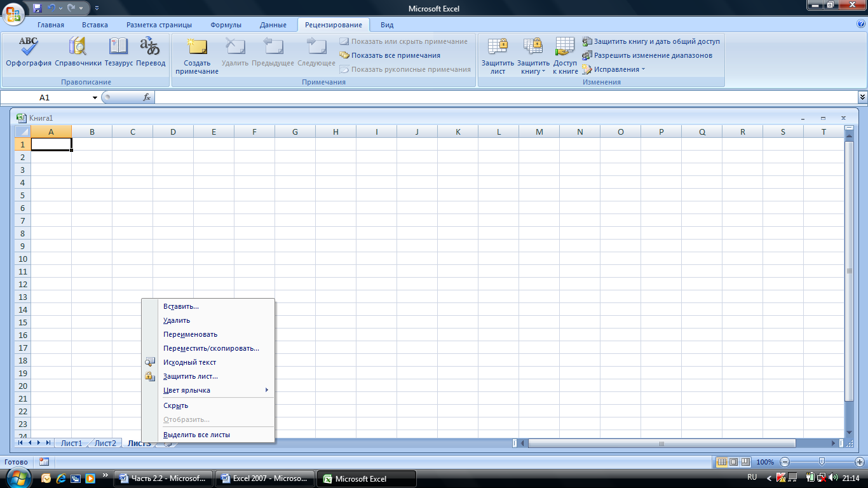868x488 pixels.
Task: Click Защитить книгу и дать общий доступ
Action: [651, 41]
